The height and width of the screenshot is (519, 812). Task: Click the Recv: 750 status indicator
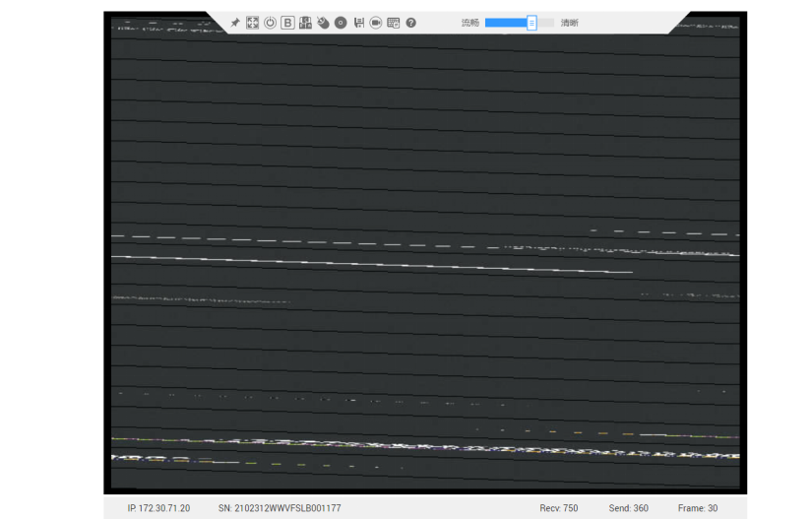tap(559, 508)
